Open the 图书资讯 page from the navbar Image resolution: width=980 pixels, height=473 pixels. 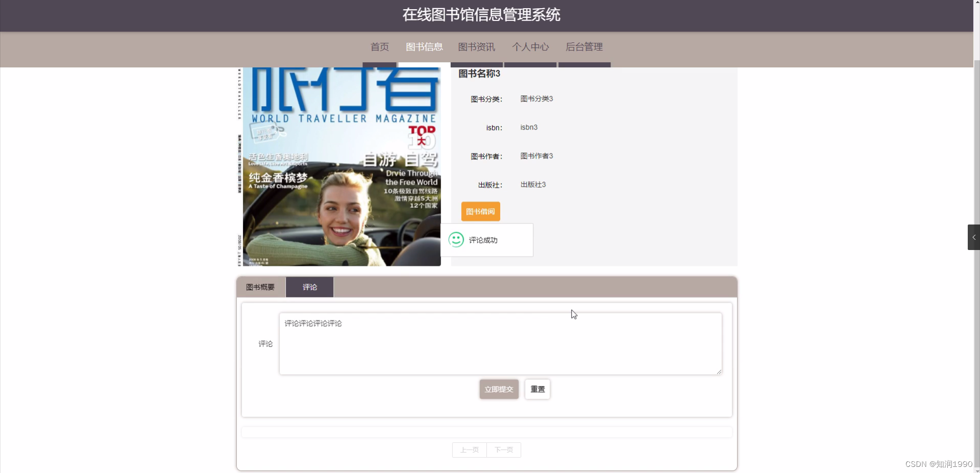click(x=476, y=47)
